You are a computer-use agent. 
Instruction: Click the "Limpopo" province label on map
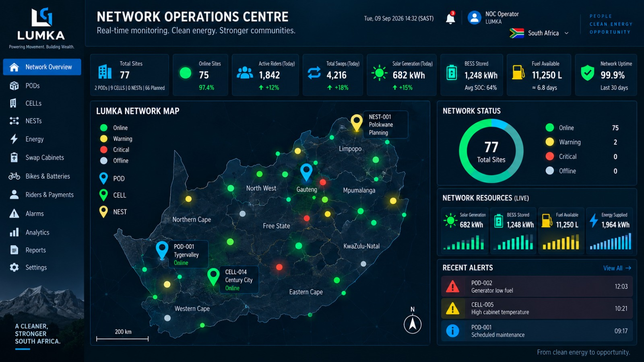(350, 148)
